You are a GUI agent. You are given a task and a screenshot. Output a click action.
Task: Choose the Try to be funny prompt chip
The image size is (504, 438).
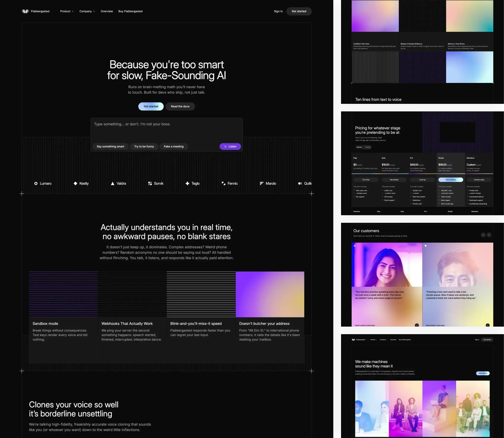point(144,146)
